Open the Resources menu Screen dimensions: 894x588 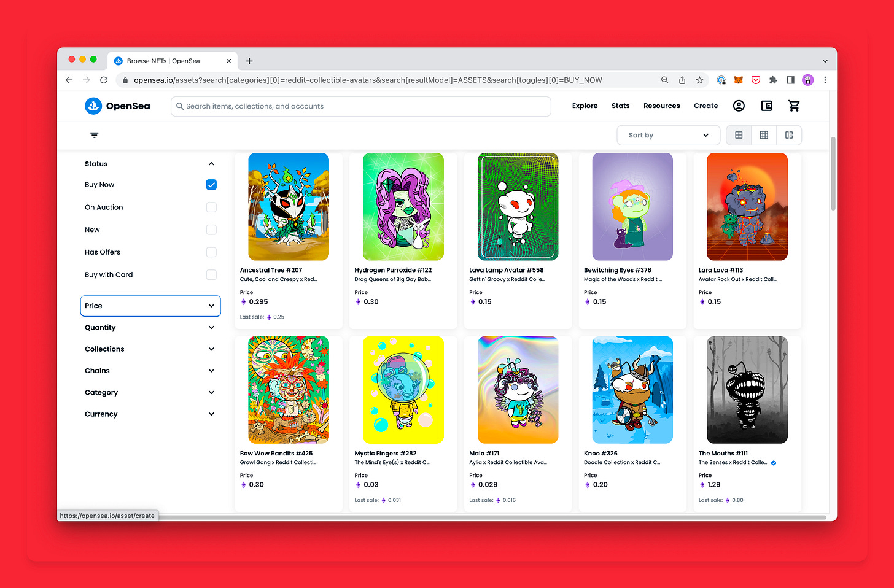(661, 106)
